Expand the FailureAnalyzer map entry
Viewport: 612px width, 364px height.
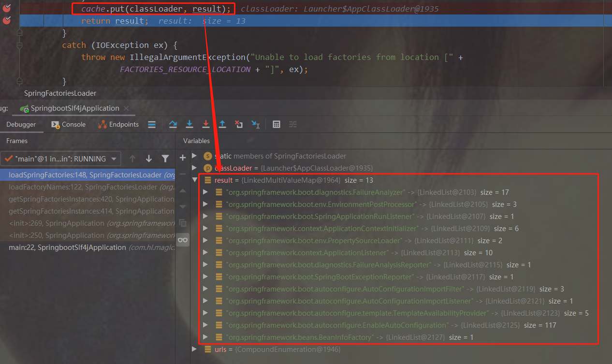tap(205, 192)
